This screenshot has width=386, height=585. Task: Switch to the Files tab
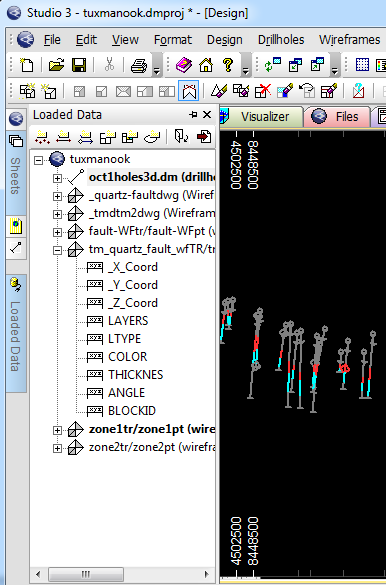click(x=337, y=116)
